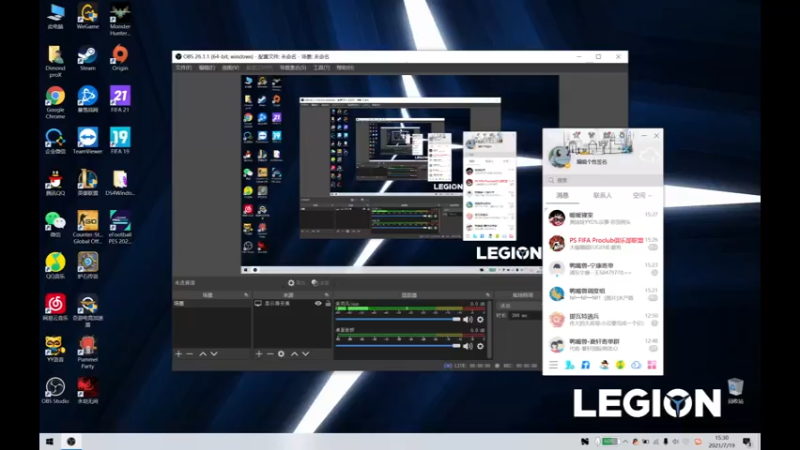Mute the desktop audio speaker icon
800x450 pixels.
pyautogui.click(x=468, y=346)
